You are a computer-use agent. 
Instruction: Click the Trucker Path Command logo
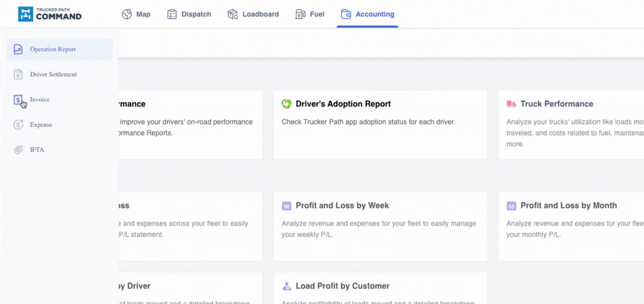[50, 14]
